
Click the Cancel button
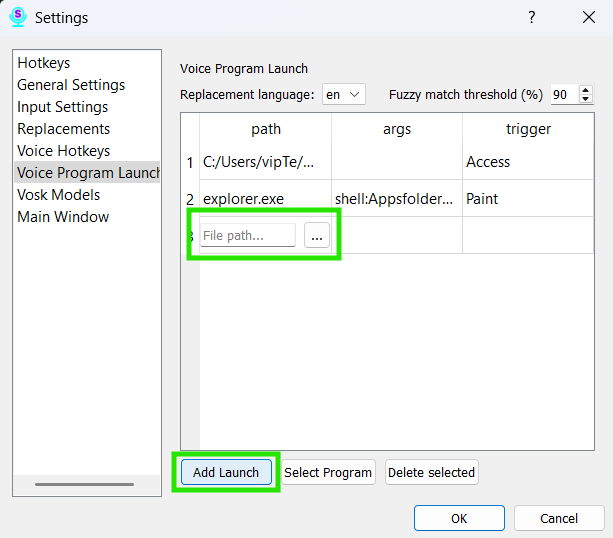click(559, 518)
